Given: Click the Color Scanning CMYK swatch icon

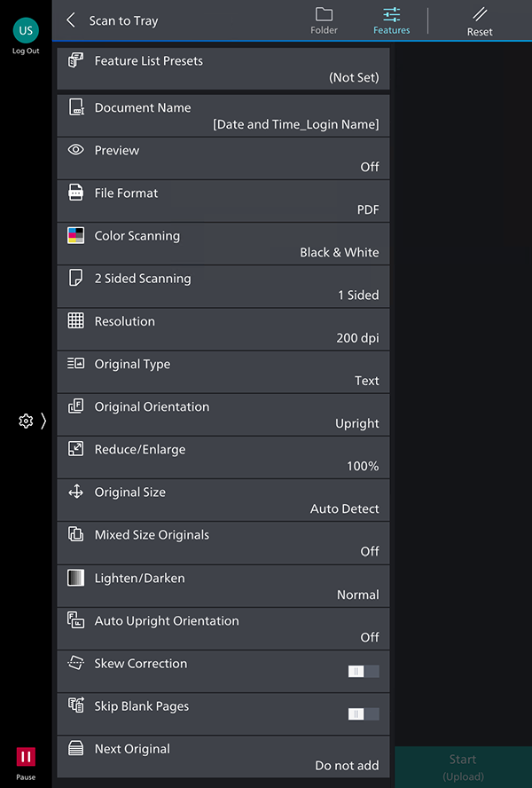Looking at the screenshot, I should (x=76, y=235).
